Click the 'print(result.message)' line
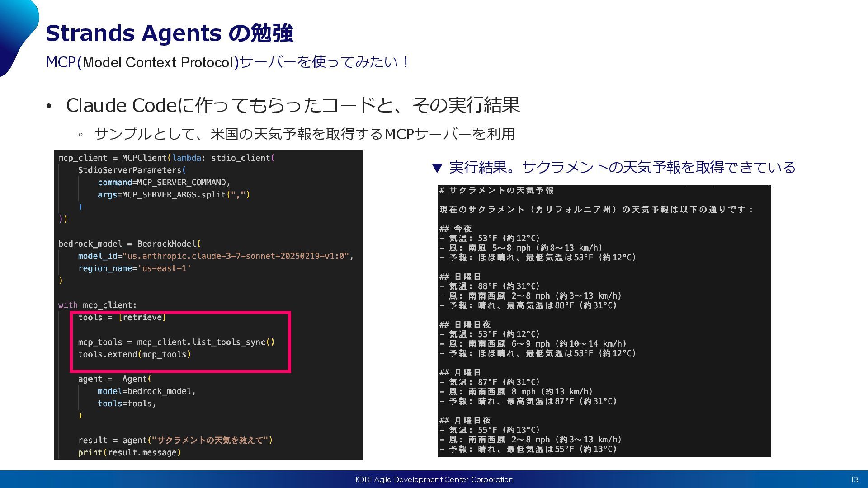Screen dimensions: 868x488 point(130,452)
